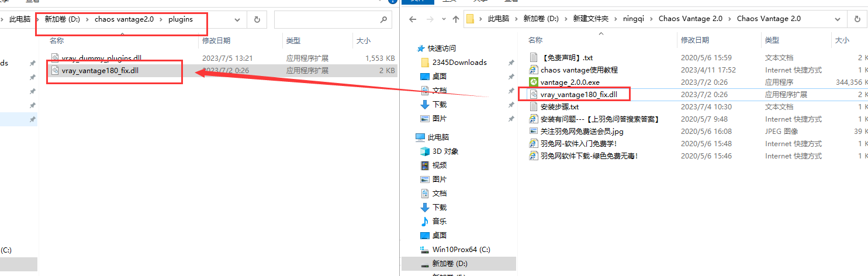Click the 音乐 music folder icon
Viewport: 868px width, 276px height.
pyautogui.click(x=425, y=221)
